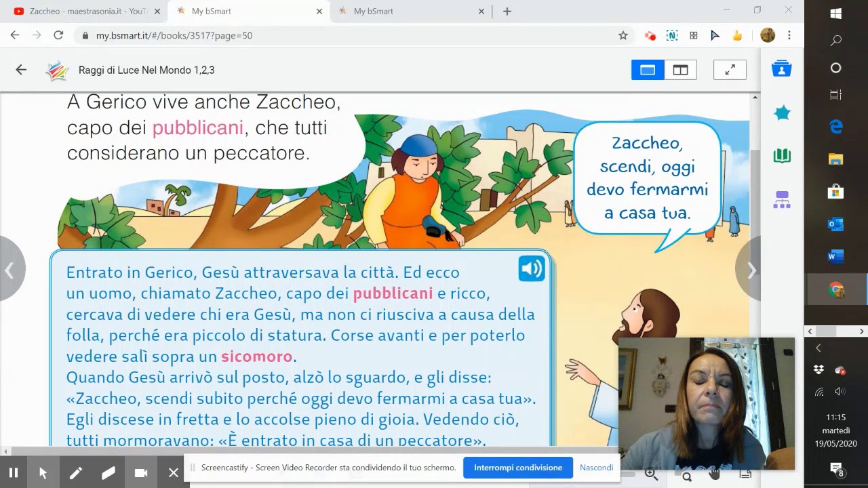Open the Chrome profile avatar
This screenshot has height=488, width=868.
pyautogui.click(x=768, y=35)
